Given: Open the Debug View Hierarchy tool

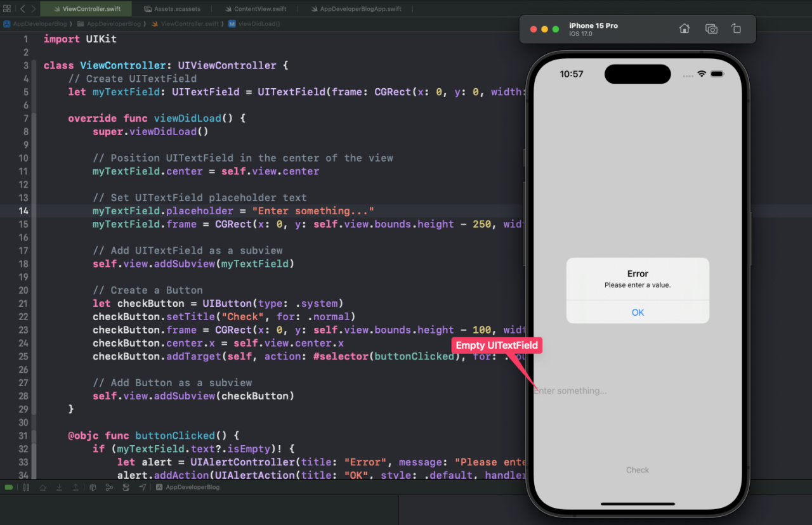Looking at the screenshot, I should coord(93,487).
